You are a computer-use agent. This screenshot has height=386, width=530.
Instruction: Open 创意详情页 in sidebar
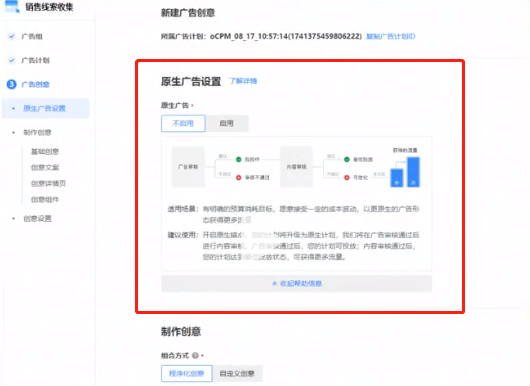pyautogui.click(x=48, y=184)
